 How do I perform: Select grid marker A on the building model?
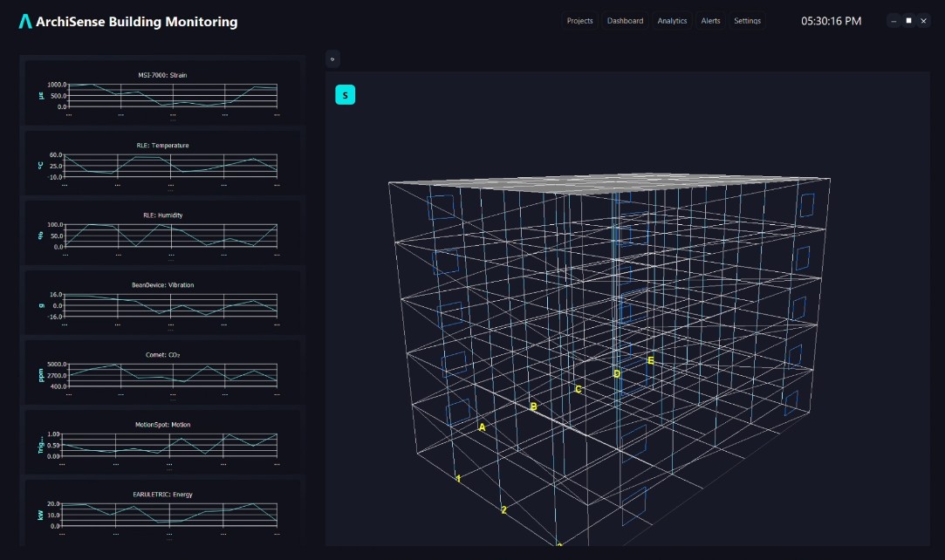pyautogui.click(x=482, y=427)
